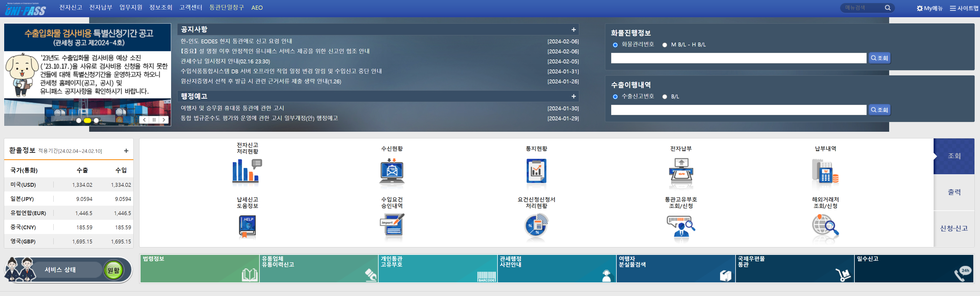Switch to the 신청·신고 side tab
The height and width of the screenshot is (296, 980).
pos(954,228)
